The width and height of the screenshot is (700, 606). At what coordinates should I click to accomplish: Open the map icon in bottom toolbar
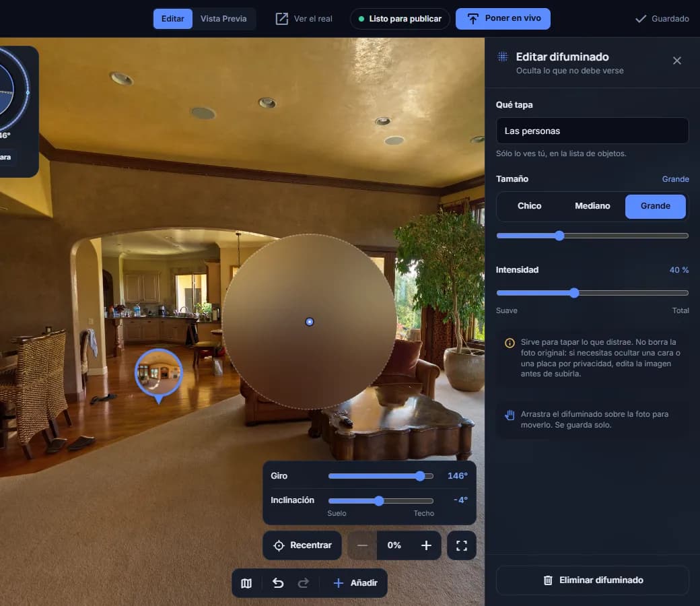click(246, 583)
